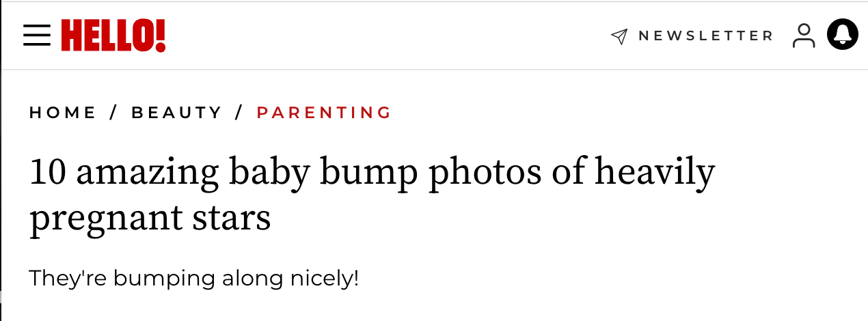Click the slash between HOME and BEAUTY
The image size is (868, 321).
tap(113, 113)
